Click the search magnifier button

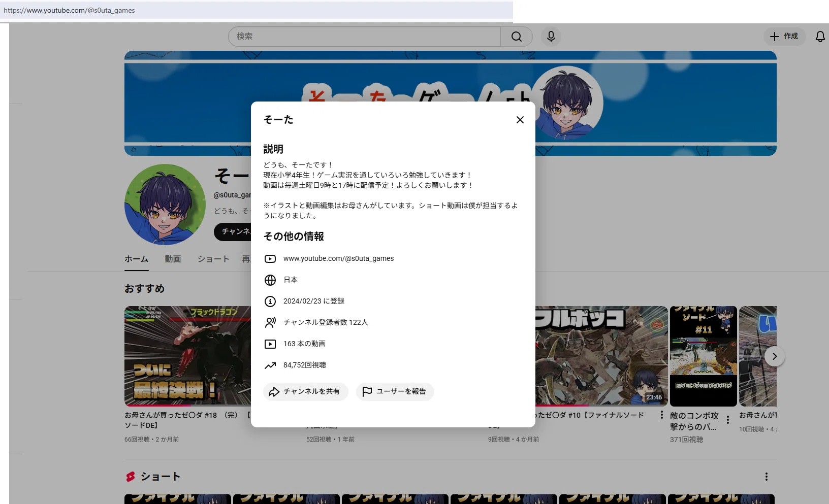tap(517, 37)
